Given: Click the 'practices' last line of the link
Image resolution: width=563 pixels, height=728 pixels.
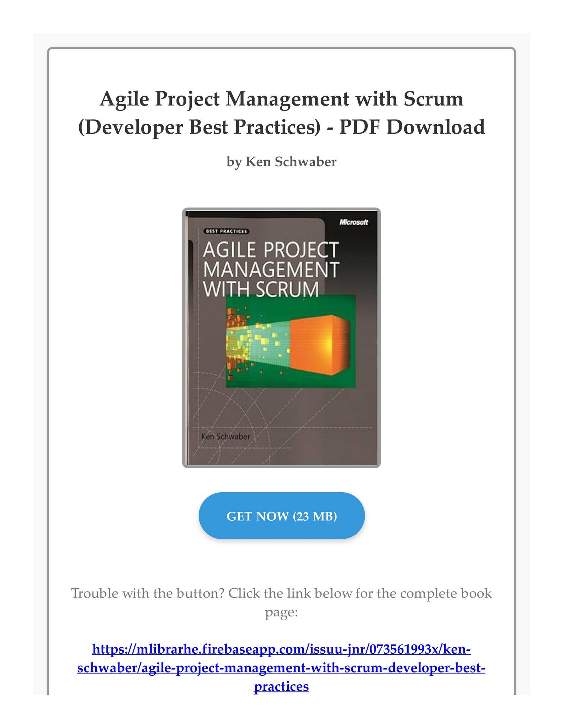Looking at the screenshot, I should coord(281,686).
